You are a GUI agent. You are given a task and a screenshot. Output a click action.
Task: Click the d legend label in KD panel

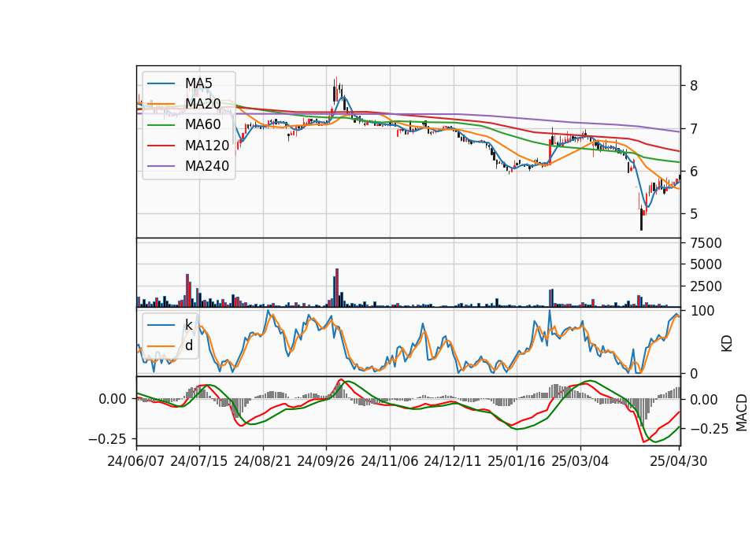coord(189,345)
